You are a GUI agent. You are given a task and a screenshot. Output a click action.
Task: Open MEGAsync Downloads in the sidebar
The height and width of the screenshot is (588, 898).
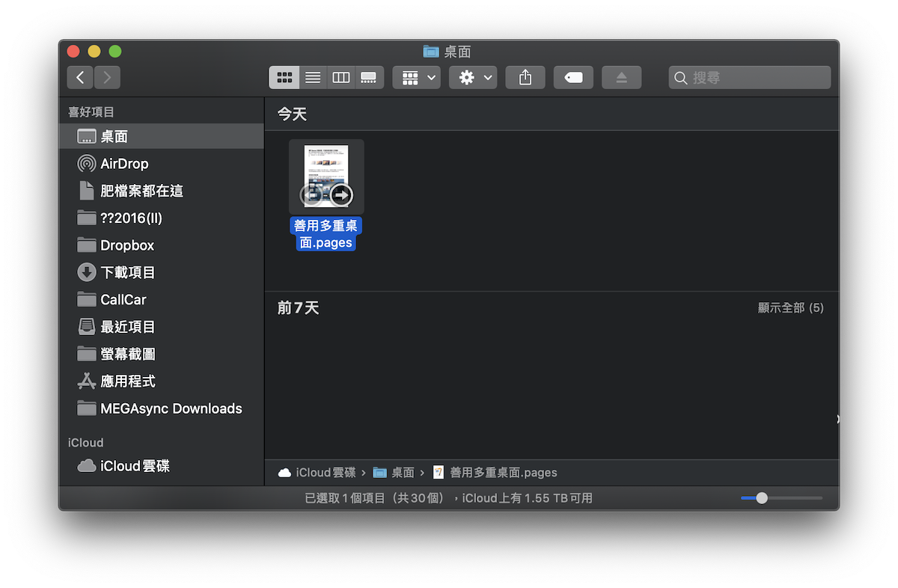pyautogui.click(x=161, y=408)
